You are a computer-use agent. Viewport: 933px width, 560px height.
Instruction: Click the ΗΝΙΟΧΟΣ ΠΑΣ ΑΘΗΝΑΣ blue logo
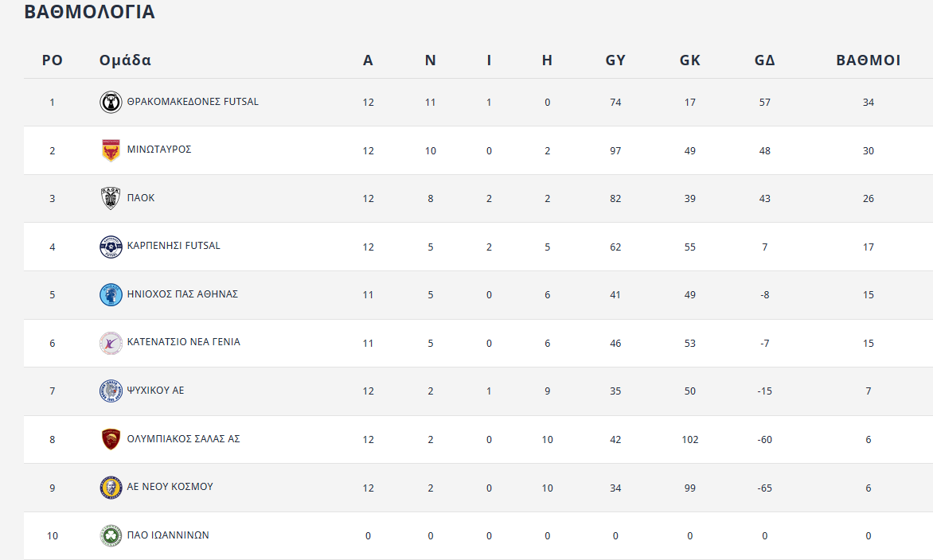point(111,294)
